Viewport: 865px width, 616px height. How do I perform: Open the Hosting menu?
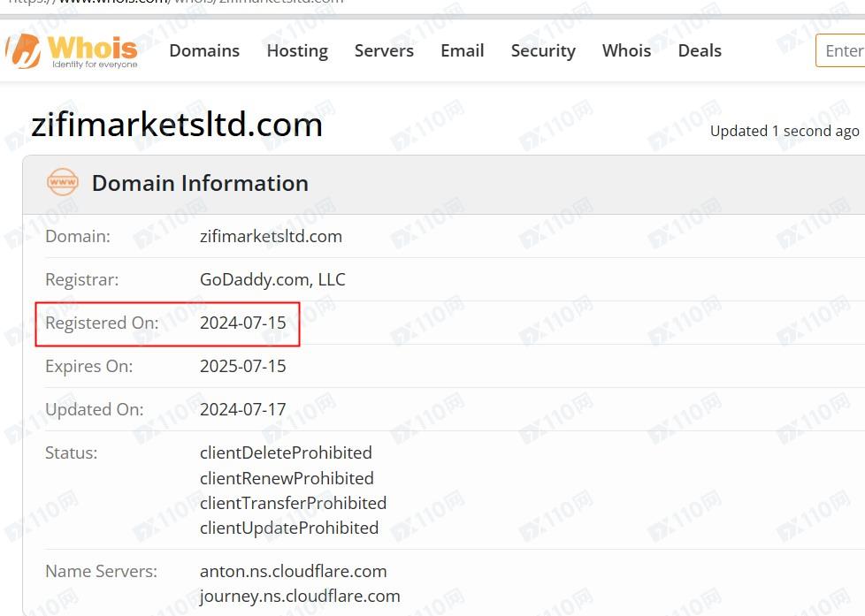point(297,50)
